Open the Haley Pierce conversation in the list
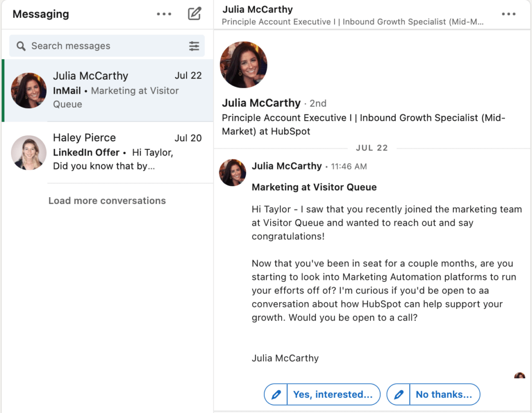 [x=108, y=152]
